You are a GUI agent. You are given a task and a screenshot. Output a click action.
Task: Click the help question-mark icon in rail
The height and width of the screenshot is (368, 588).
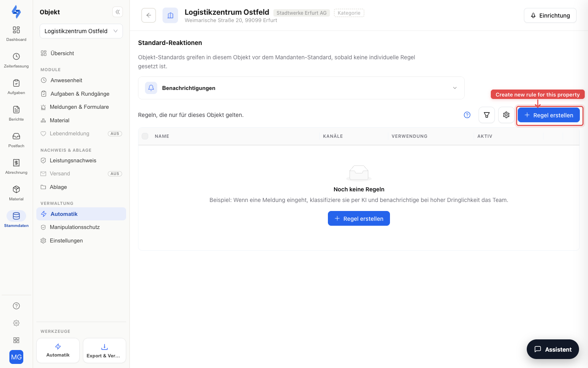[x=16, y=306]
